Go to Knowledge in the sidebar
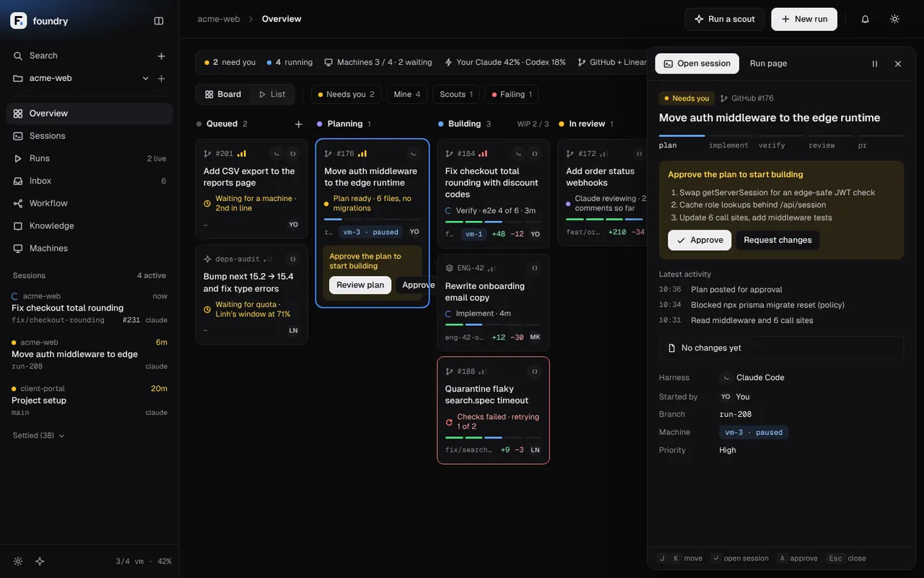 (x=90, y=225)
